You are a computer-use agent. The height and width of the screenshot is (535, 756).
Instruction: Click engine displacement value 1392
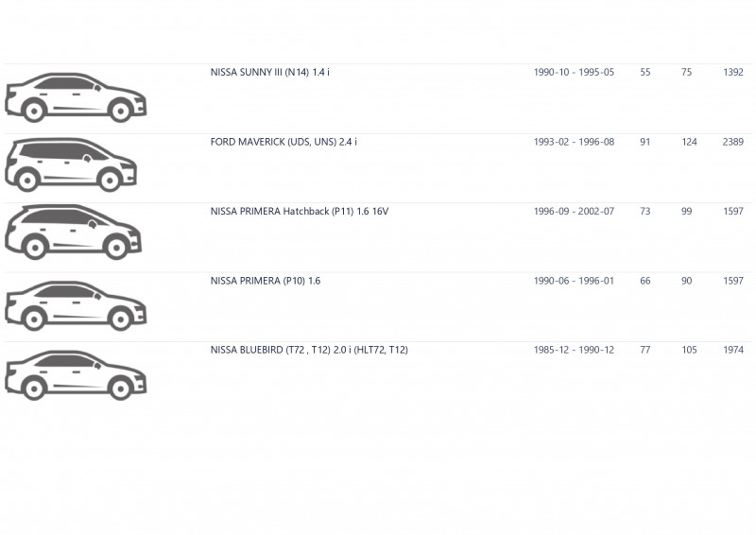tap(733, 73)
